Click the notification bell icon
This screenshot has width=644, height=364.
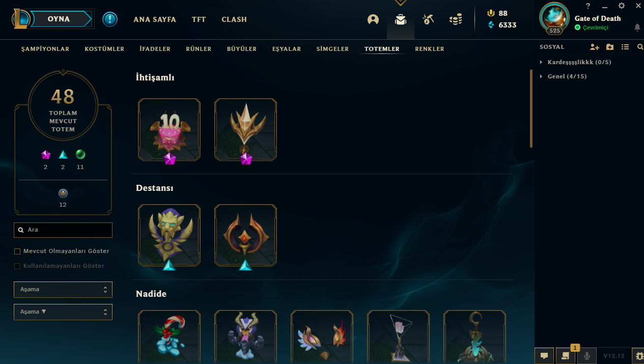click(x=637, y=27)
